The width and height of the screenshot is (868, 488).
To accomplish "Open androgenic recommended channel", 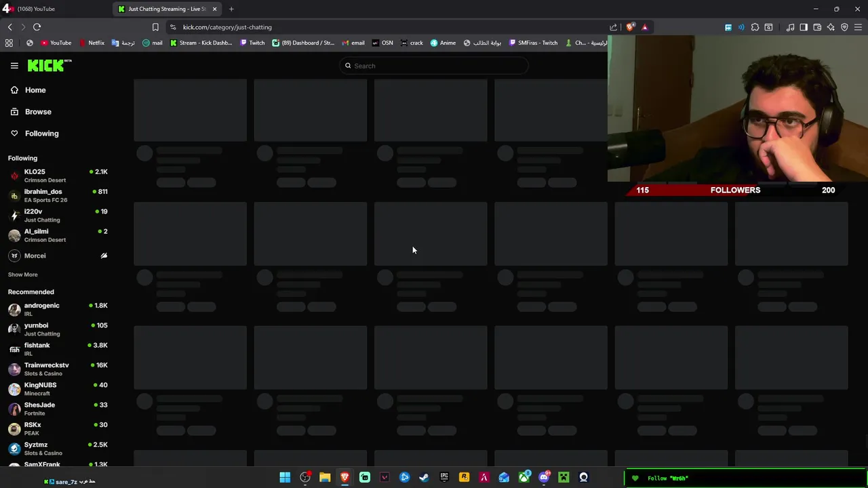I will [58, 309].
